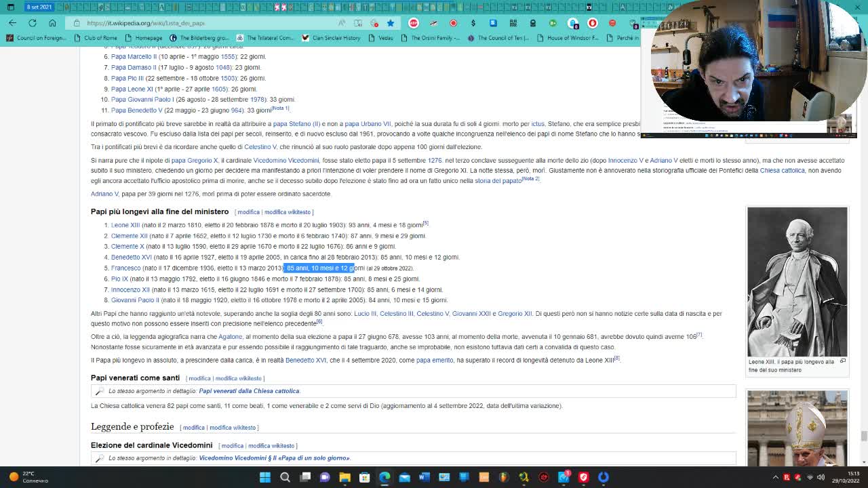Enlarge the Leone XIII image via the expand icon
Screen dimensions: 868x488
843,361
